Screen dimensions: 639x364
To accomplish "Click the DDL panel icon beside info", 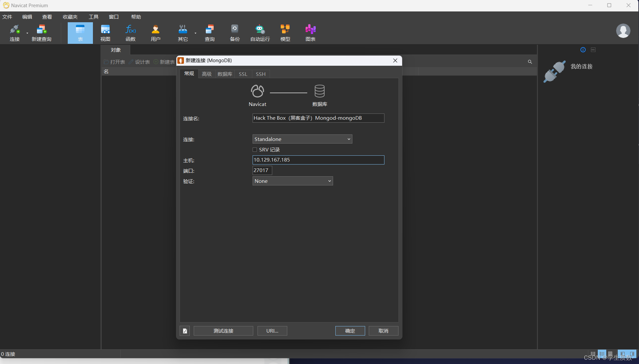I will click(x=593, y=50).
